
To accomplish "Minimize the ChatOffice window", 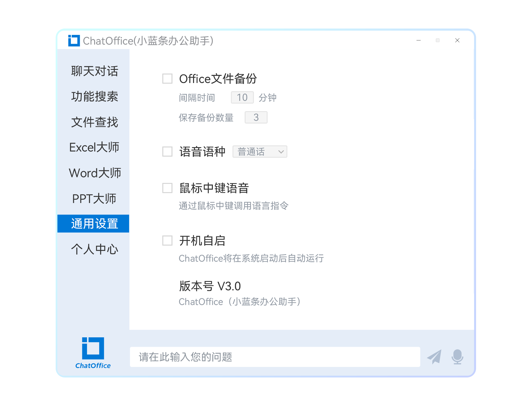I will coord(418,40).
